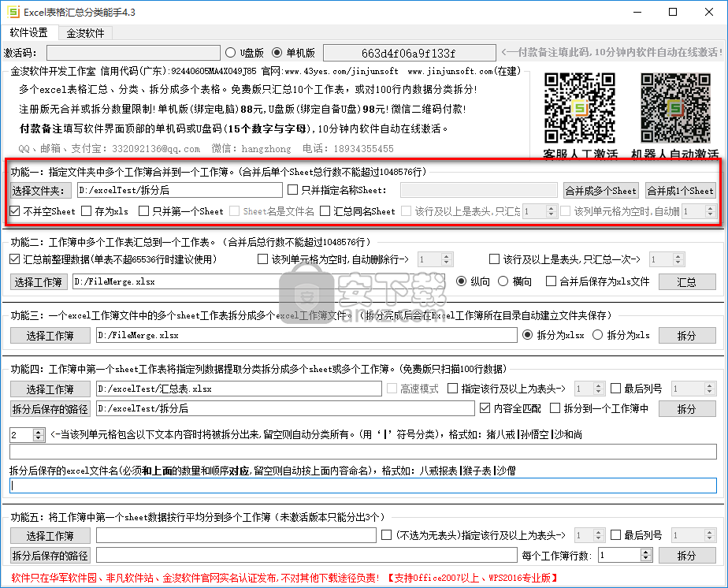Click 拆分后保存的路径 button in 功能四
This screenshot has height=588, width=728.
click(x=50, y=409)
